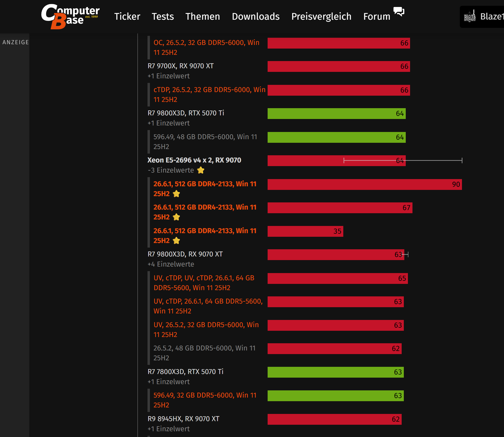
Task: Open cTDP, 26.5.2, 32 GB DDR5-6000 entry
Action: coord(209,95)
